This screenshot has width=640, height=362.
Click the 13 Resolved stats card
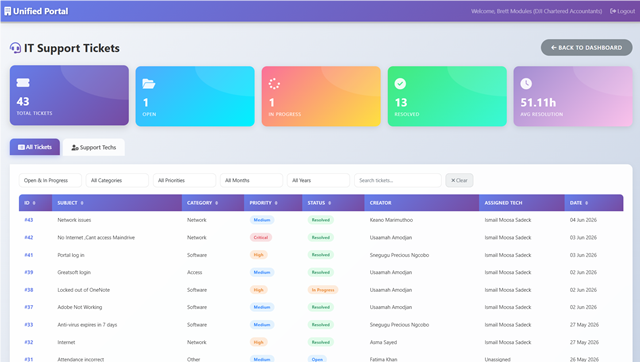coord(447,96)
